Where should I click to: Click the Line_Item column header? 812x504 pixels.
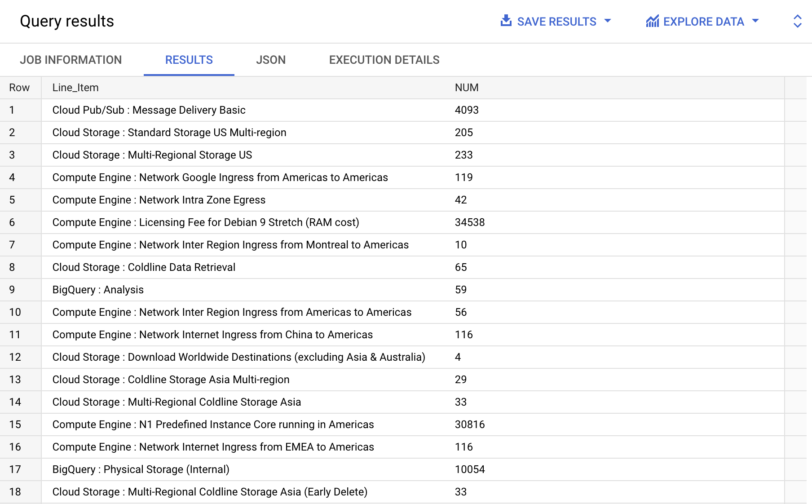75,88
